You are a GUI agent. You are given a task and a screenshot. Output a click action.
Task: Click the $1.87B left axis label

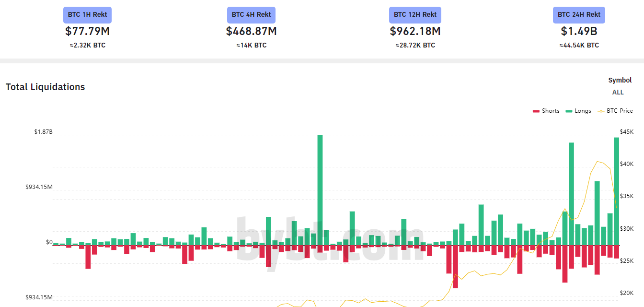pos(43,132)
